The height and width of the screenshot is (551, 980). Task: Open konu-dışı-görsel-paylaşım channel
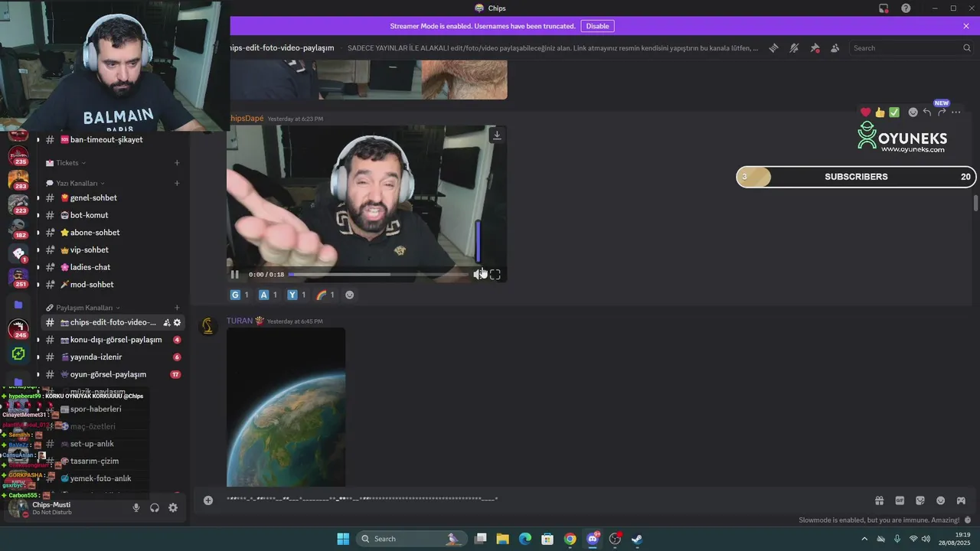click(113, 340)
